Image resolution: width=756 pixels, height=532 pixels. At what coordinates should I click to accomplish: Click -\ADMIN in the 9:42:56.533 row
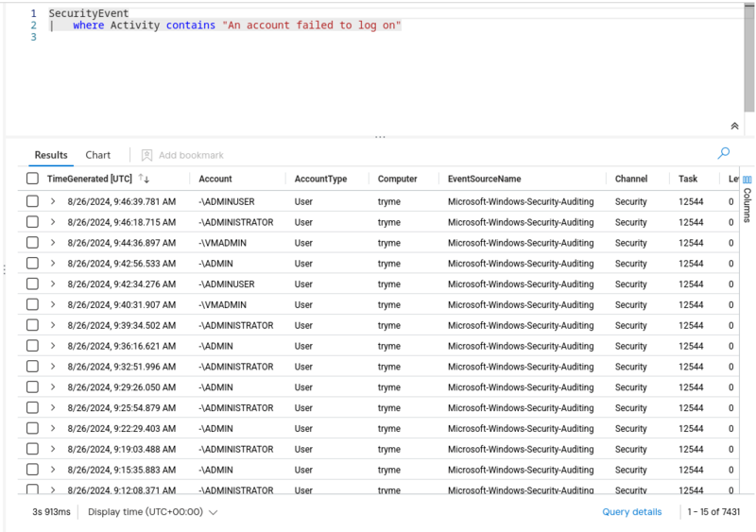[x=215, y=264]
